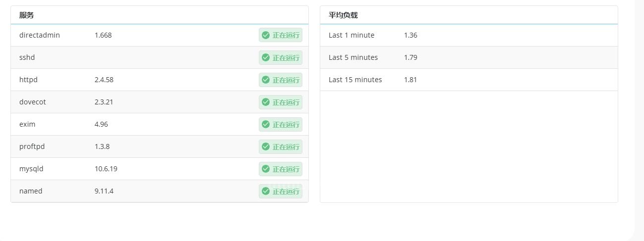644x241 pixels.
Task: Click the 正在运行 badge for mysqld
Action: (281, 169)
